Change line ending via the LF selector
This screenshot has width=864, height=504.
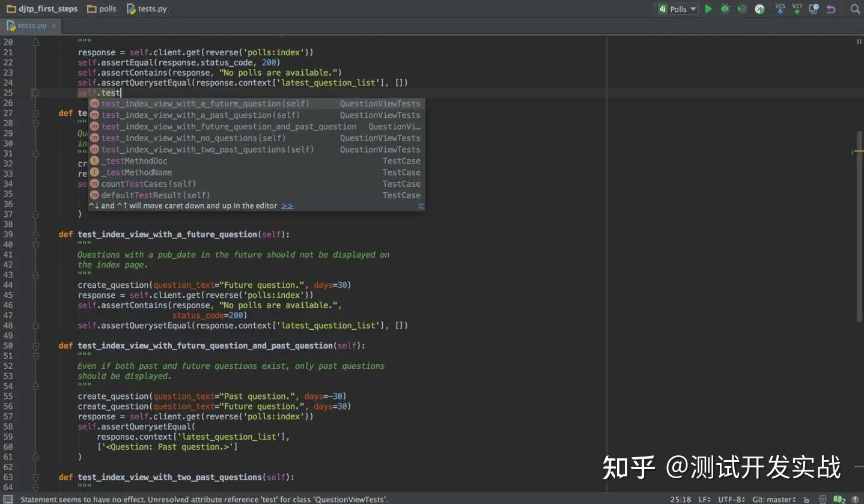704,499
